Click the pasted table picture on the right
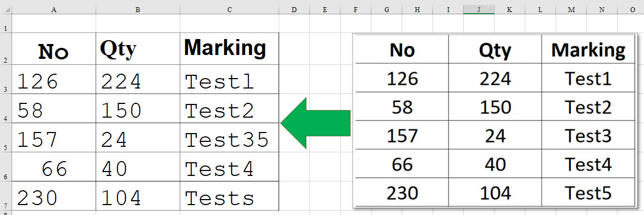 pyautogui.click(x=495, y=121)
